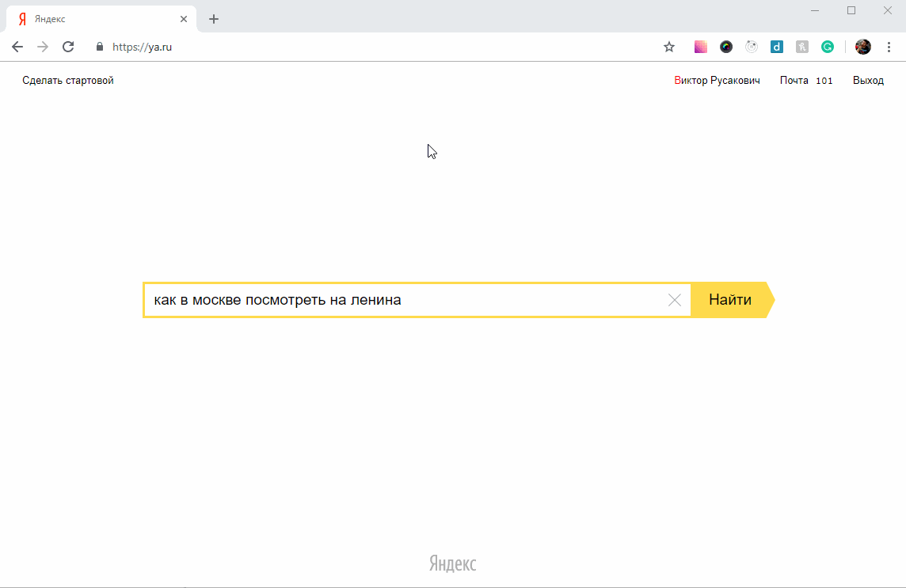Viewport: 906px width, 588px height.
Task: Open the Chrome profile avatar
Action: coord(862,47)
